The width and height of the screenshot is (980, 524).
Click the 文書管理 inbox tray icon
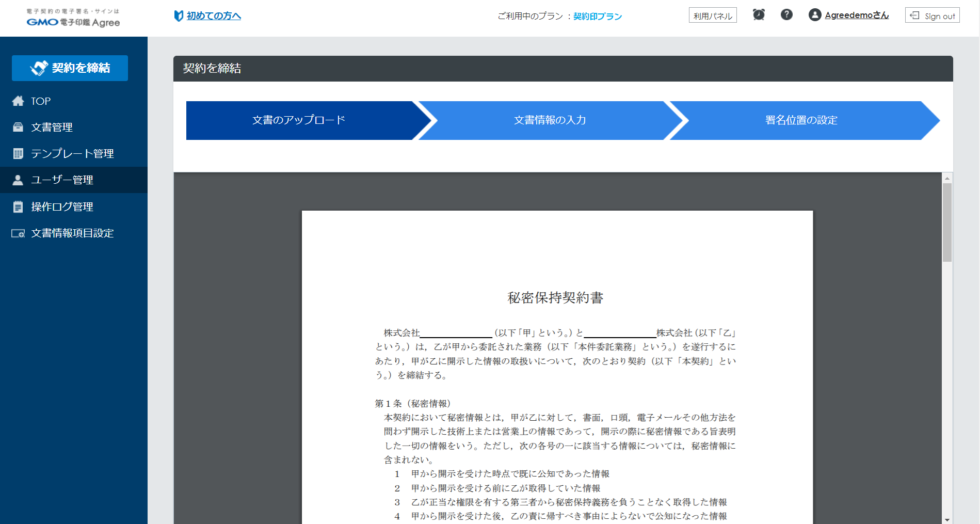18,127
